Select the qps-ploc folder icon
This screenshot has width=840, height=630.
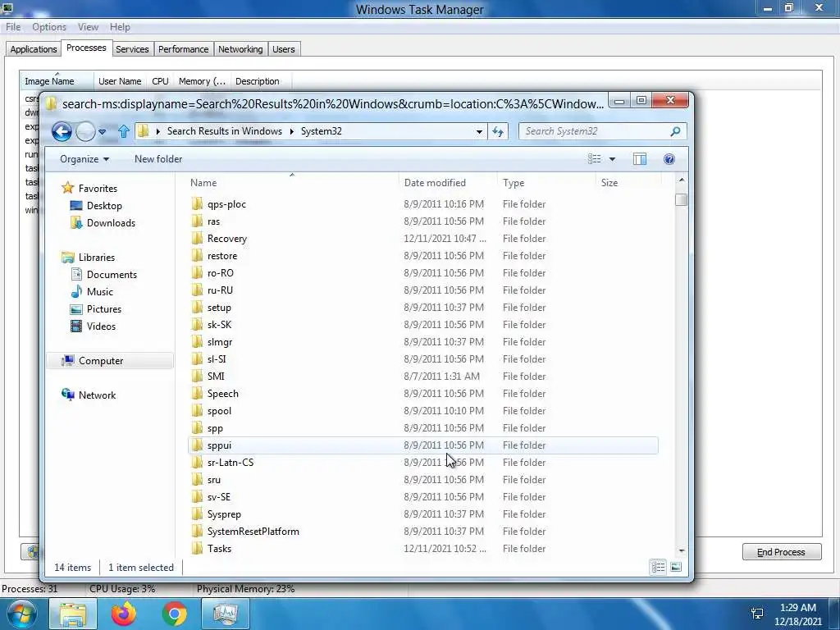point(197,204)
